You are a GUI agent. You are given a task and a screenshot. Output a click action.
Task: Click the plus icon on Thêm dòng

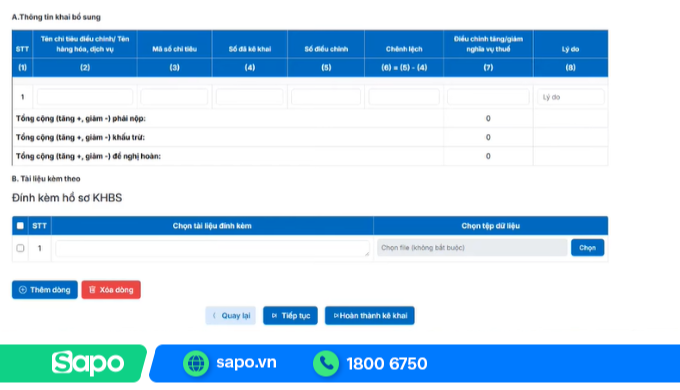pyautogui.click(x=23, y=290)
